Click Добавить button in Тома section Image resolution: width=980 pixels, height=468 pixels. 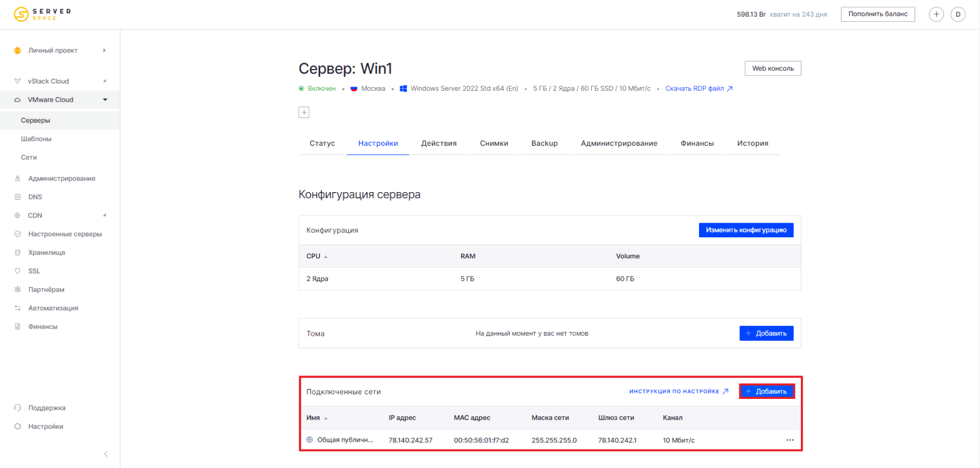(x=766, y=333)
